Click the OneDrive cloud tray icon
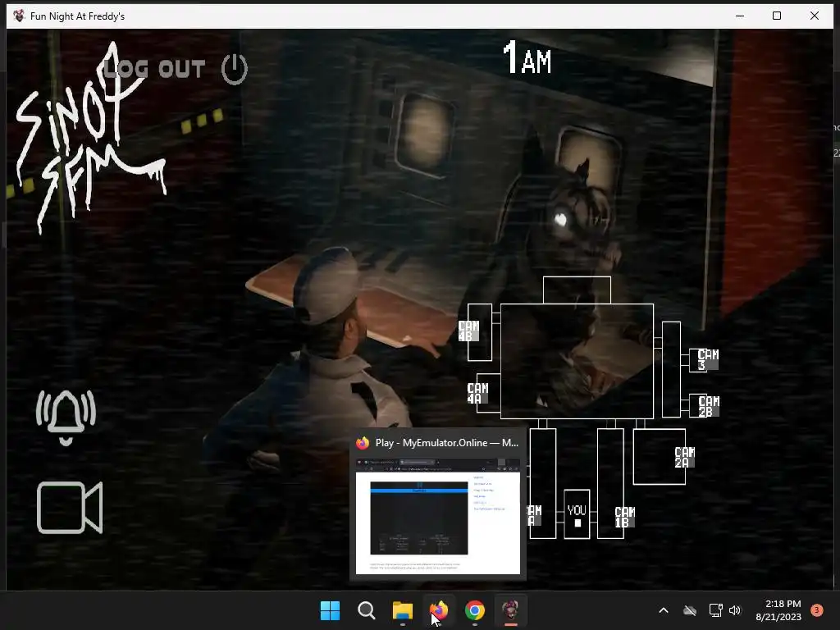This screenshot has height=630, width=840. point(690,610)
